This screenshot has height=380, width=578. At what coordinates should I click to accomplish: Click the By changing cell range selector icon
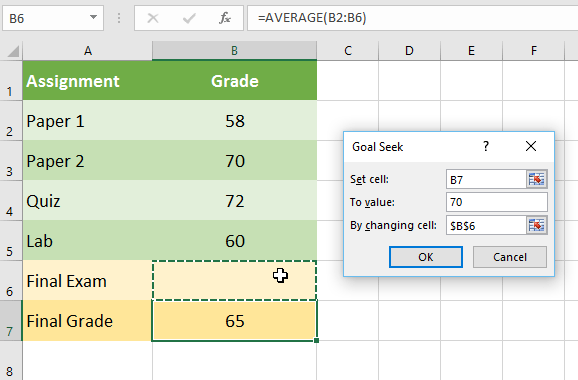(536, 225)
